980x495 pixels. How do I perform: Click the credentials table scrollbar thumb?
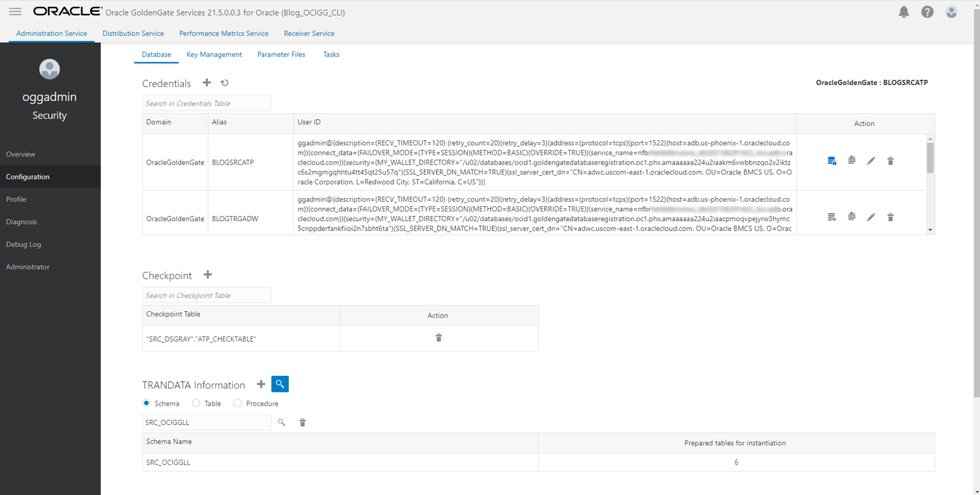[930, 158]
